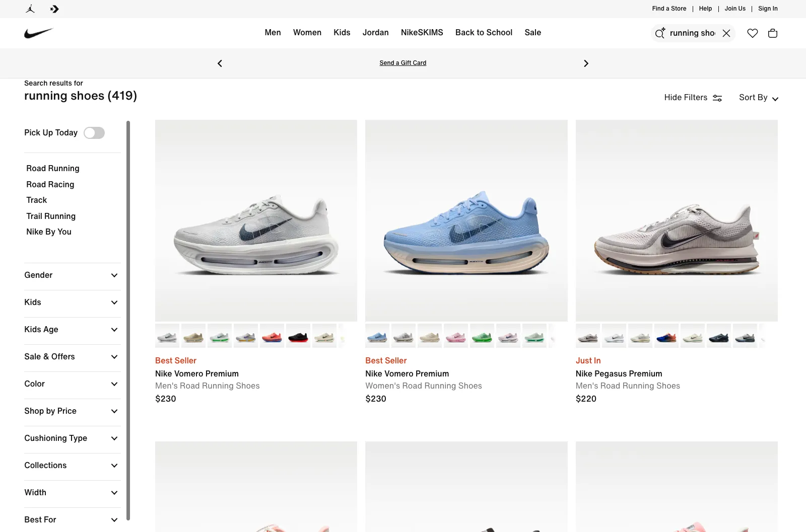This screenshot has height=532, width=806.
Task: Select tan colorway of Men's Vomero Premium
Action: 193,336
